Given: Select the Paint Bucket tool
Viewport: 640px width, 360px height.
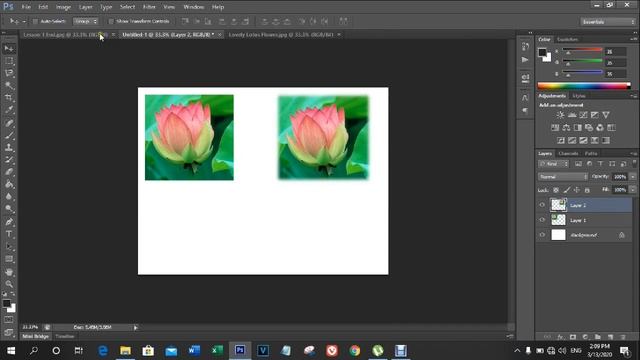Looking at the screenshot, I should click(x=9, y=184).
